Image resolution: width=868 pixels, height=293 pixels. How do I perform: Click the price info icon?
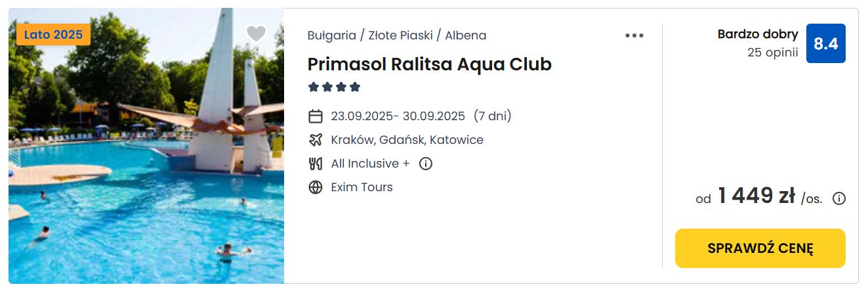coord(839,198)
